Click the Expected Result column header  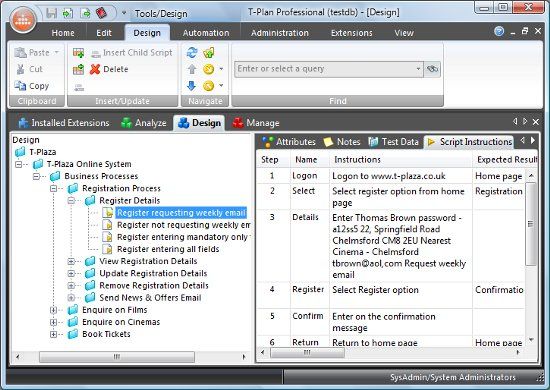pos(506,160)
